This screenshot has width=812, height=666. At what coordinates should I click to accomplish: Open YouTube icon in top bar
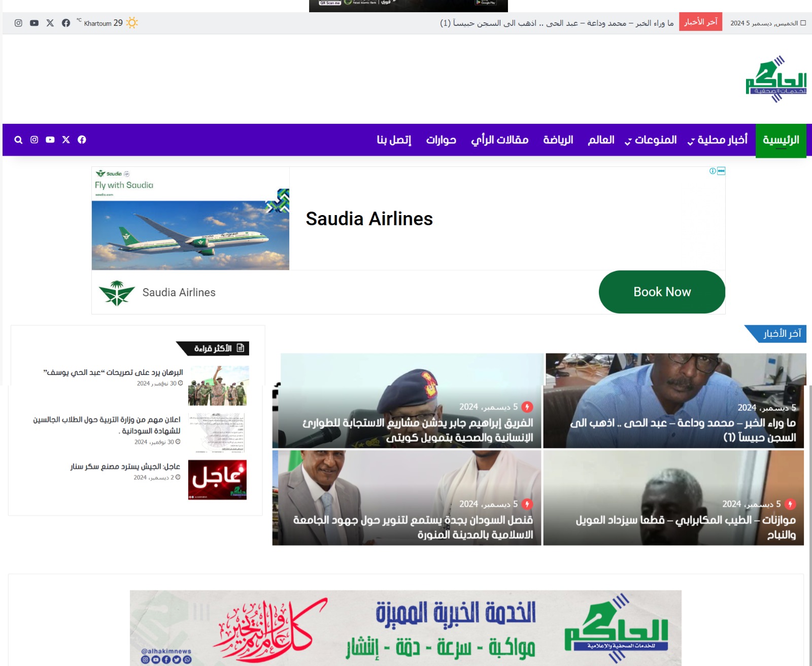pos(34,23)
